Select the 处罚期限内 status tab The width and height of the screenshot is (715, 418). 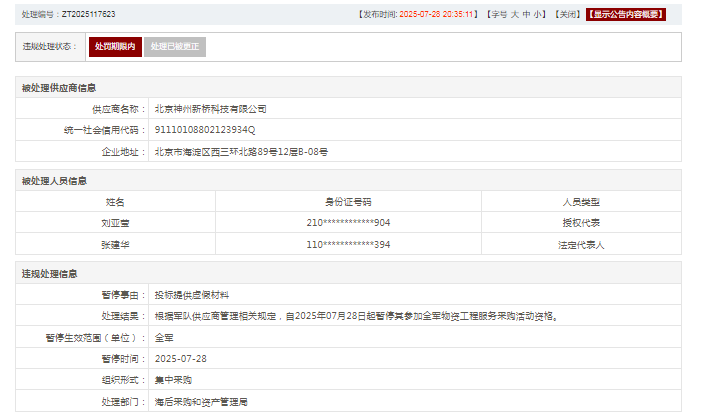[x=115, y=47]
